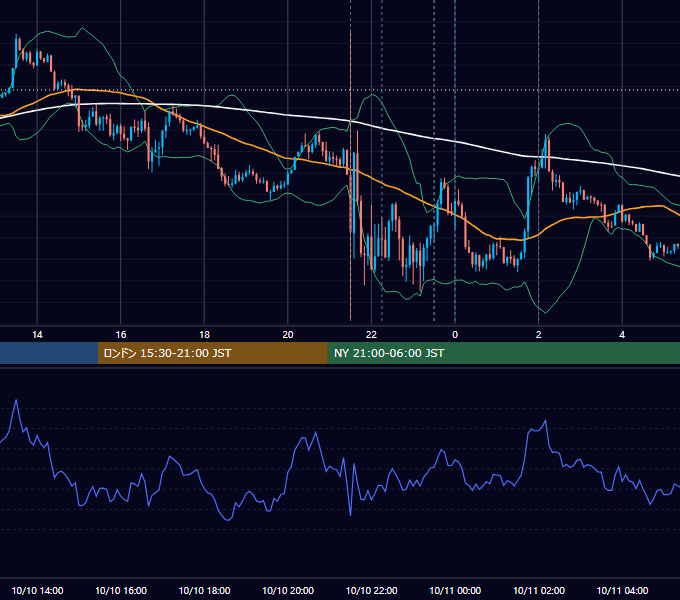This screenshot has width=680, height=600.
Task: Click the 10/10 18:00 time label
Action: [204, 590]
